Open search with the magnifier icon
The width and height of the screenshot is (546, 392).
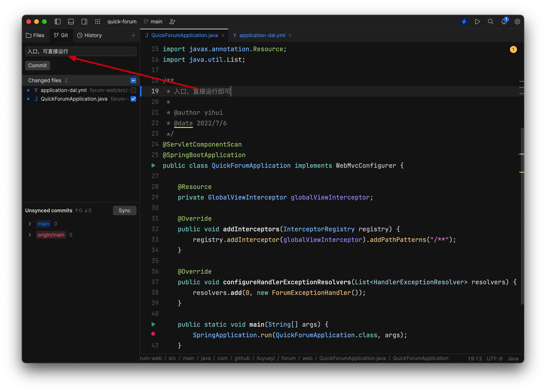click(x=490, y=21)
